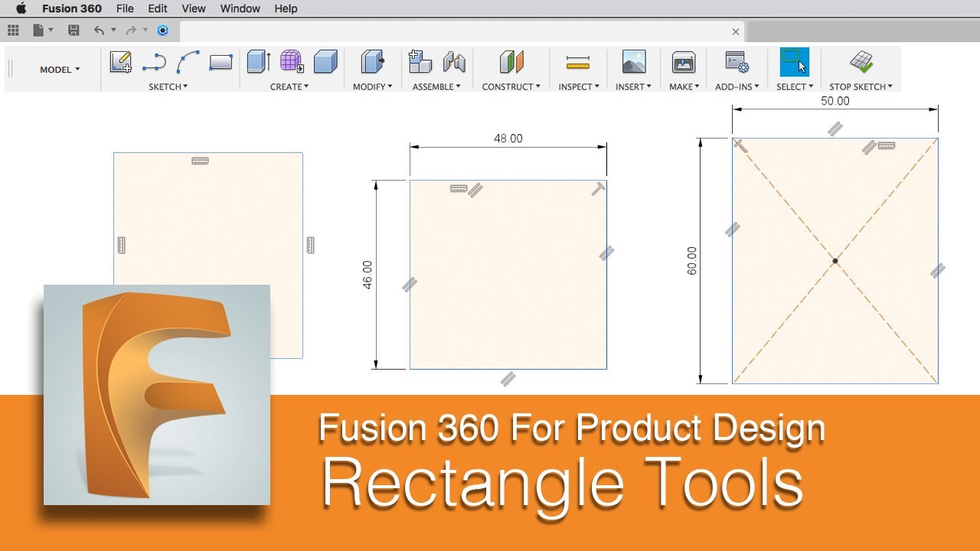Expand the Undo history dropdown arrow

[113, 31]
